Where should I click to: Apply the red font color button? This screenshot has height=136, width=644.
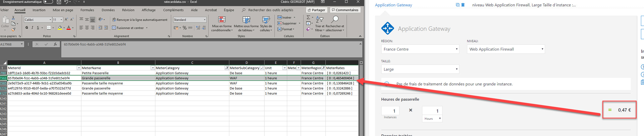point(68,28)
